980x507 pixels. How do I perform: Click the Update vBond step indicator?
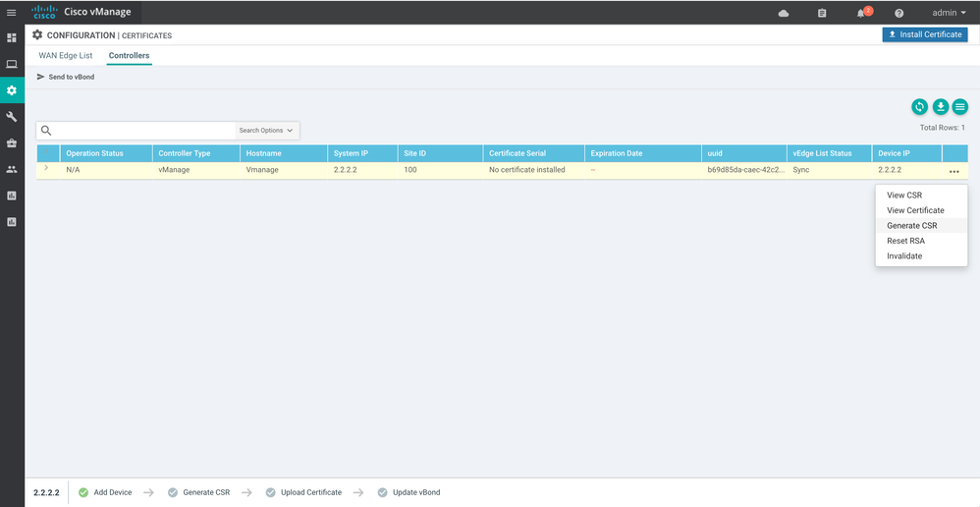(408, 492)
